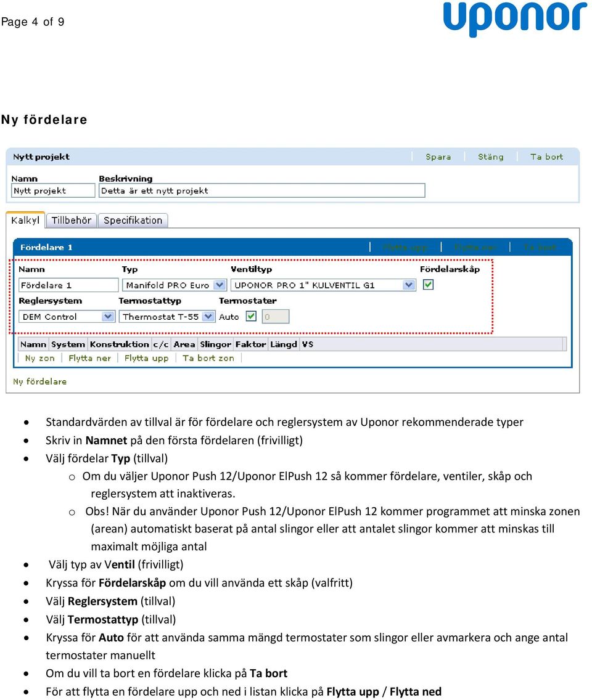
Task: Click the c/c column header
Action: (x=161, y=344)
